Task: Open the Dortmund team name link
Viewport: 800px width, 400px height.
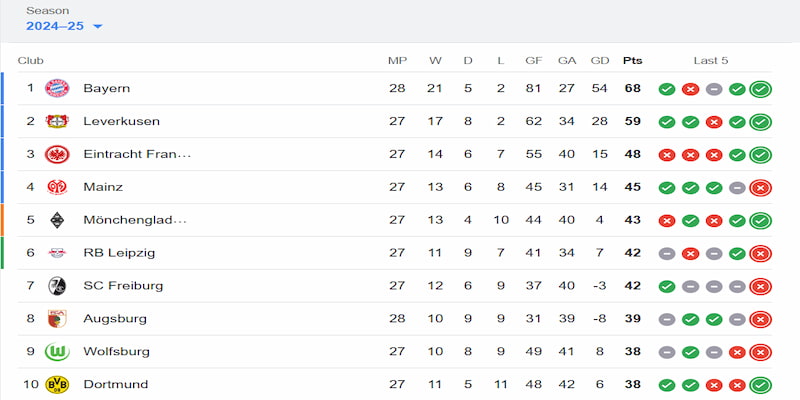Action: coord(116,384)
